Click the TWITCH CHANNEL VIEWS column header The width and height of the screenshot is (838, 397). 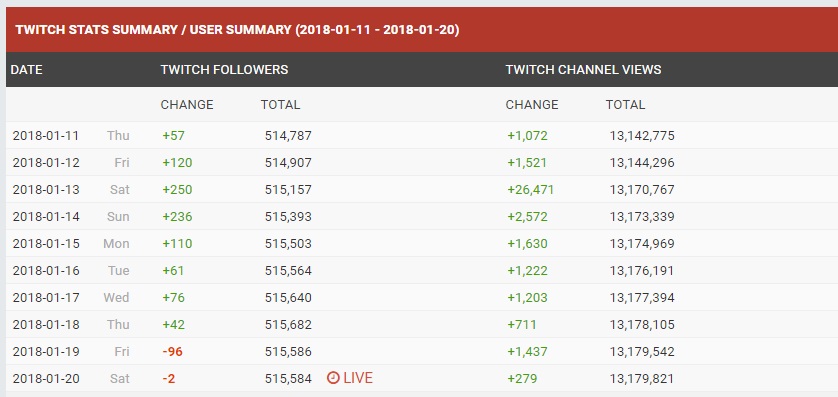[584, 69]
